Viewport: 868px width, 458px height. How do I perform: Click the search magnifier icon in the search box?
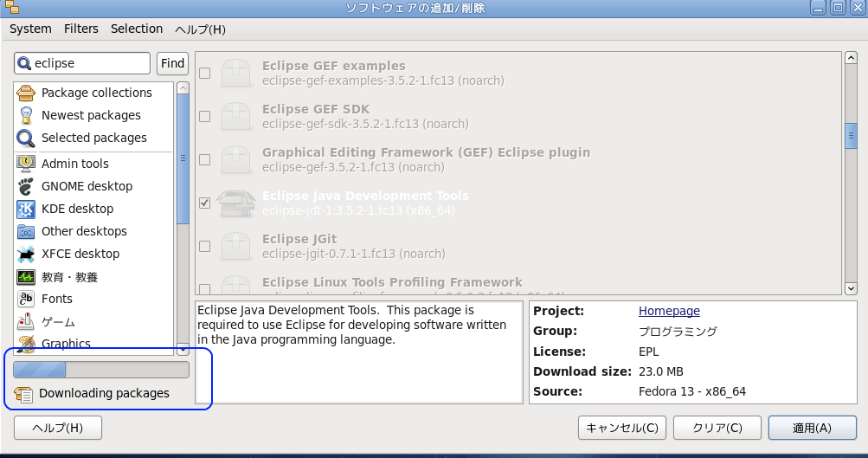[24, 64]
